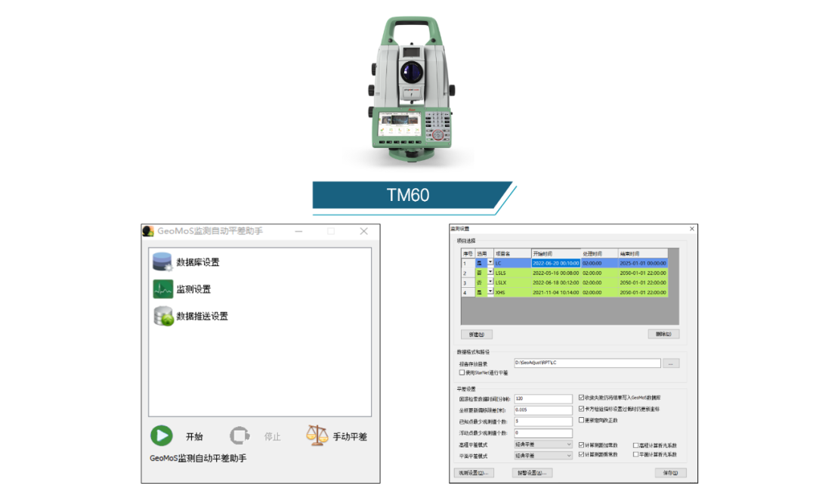Click start time 2022-06-20 00:10:00
This screenshot has width=816, height=504.
(556, 263)
